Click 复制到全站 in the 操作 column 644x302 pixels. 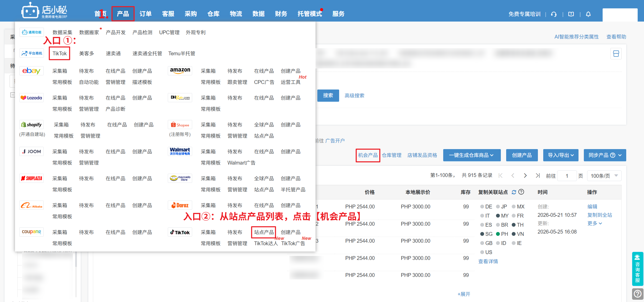[x=600, y=215]
